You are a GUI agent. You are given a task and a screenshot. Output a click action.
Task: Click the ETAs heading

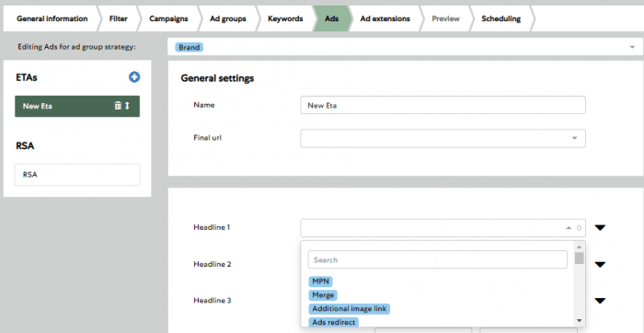click(x=27, y=77)
